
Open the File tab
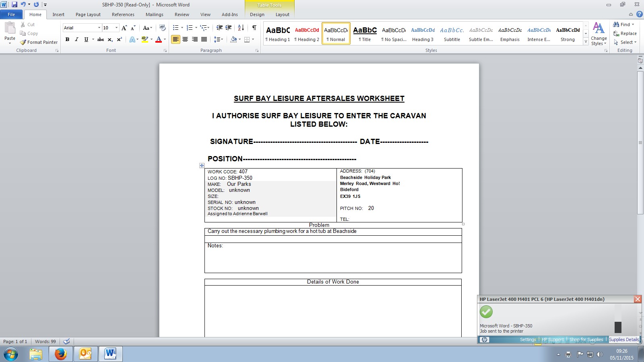(x=11, y=14)
